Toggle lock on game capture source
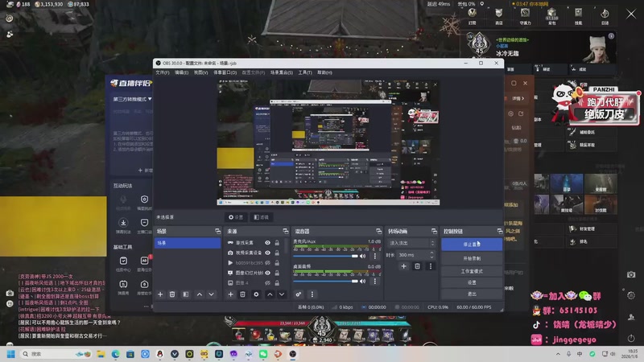Screen dimensions: 644x362 pyautogui.click(x=277, y=243)
